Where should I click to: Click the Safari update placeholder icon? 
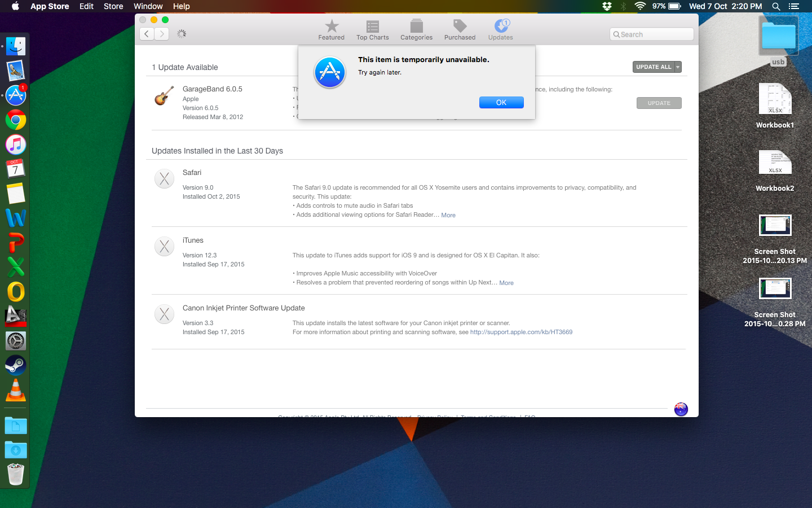(164, 179)
